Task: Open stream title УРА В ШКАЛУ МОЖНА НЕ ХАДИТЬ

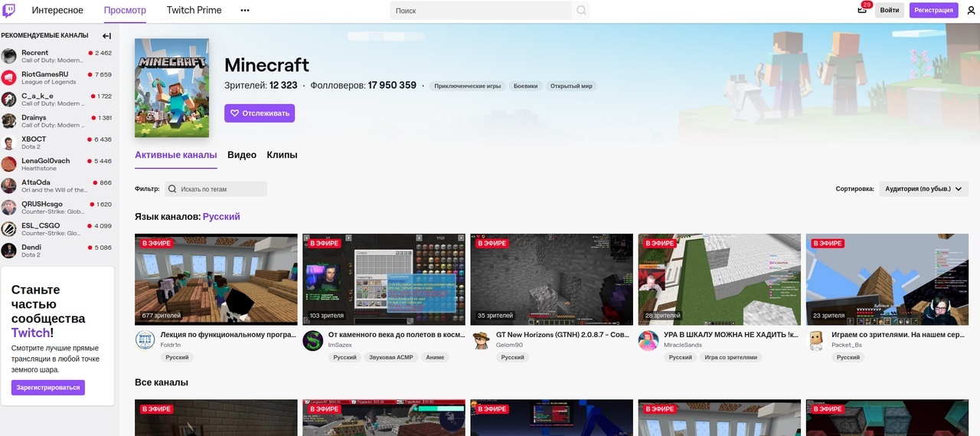Action: 732,335
